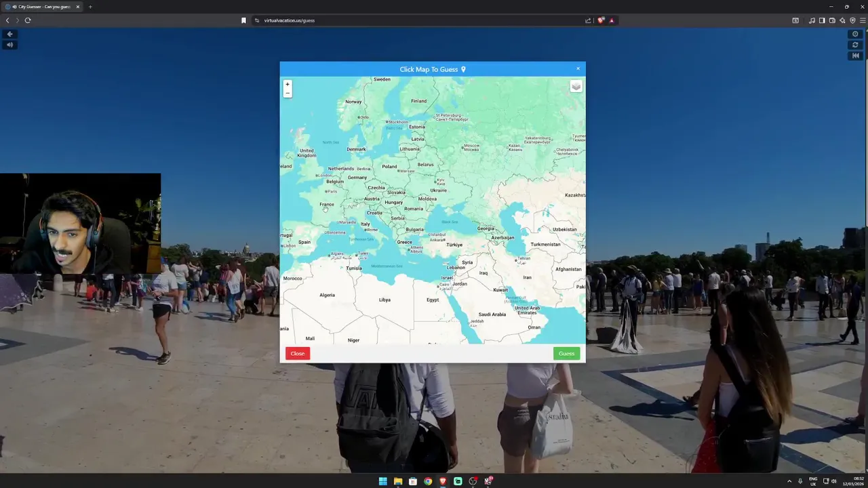Click Italy on the map
Image resolution: width=868 pixels, height=488 pixels.
[x=365, y=224]
